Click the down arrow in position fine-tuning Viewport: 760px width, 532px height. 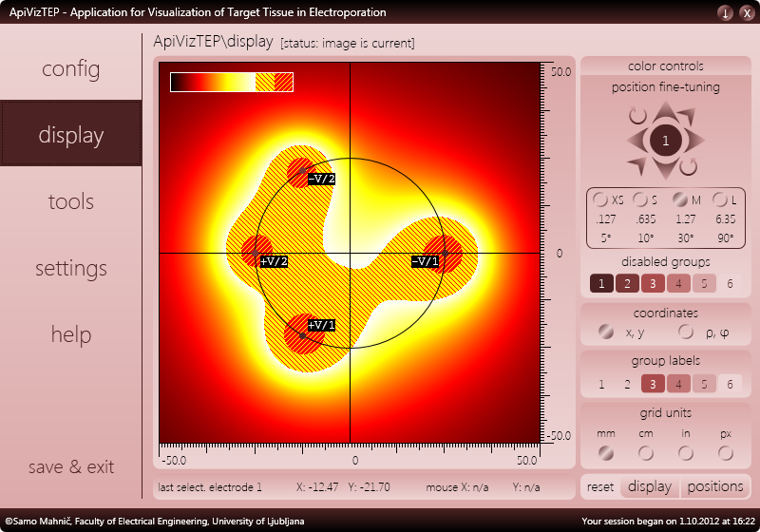tap(666, 169)
